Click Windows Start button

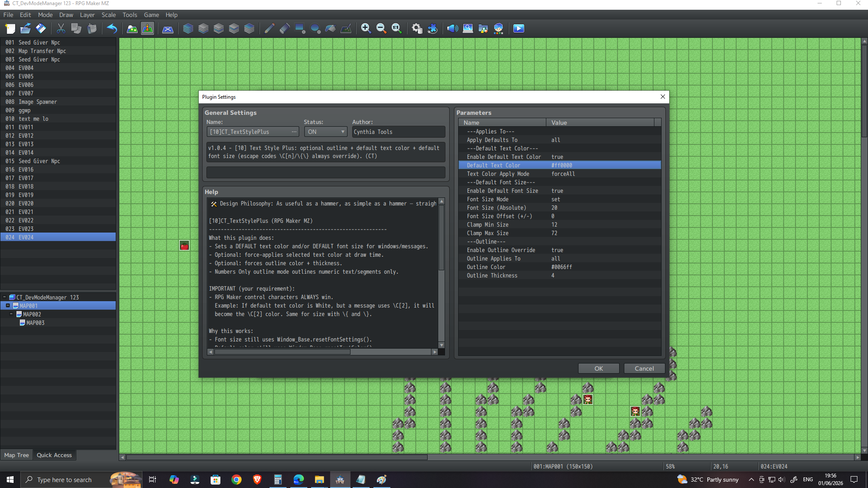(10, 480)
